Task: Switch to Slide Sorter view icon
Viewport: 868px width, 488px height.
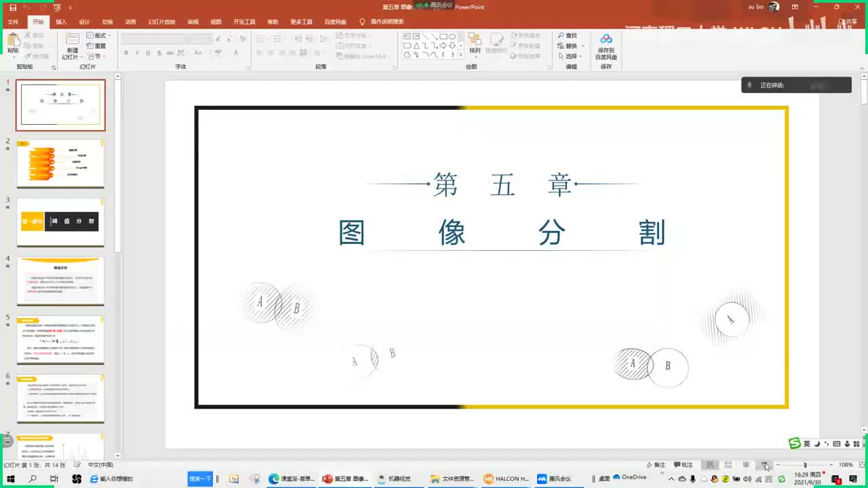Action: click(x=728, y=465)
